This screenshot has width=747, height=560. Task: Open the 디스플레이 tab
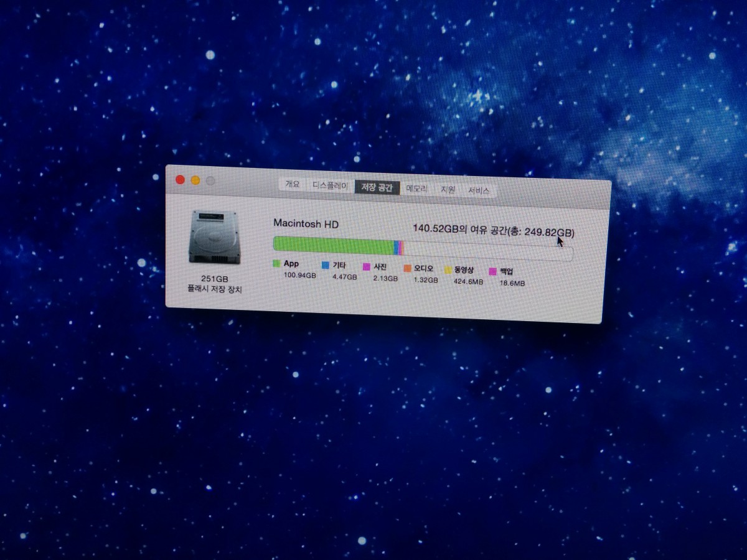[330, 185]
